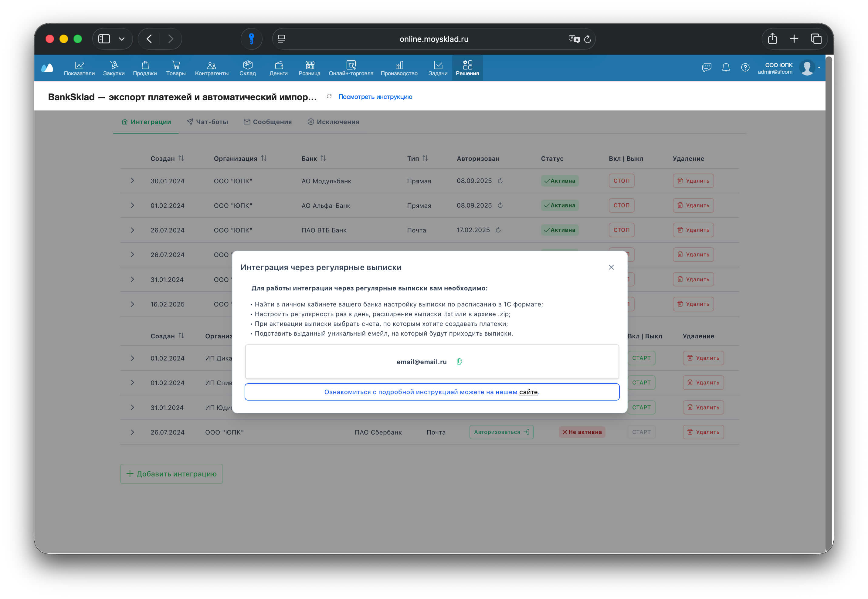Expand the АО Альфа-Банк row
Image resolution: width=868 pixels, height=599 pixels.
point(132,205)
